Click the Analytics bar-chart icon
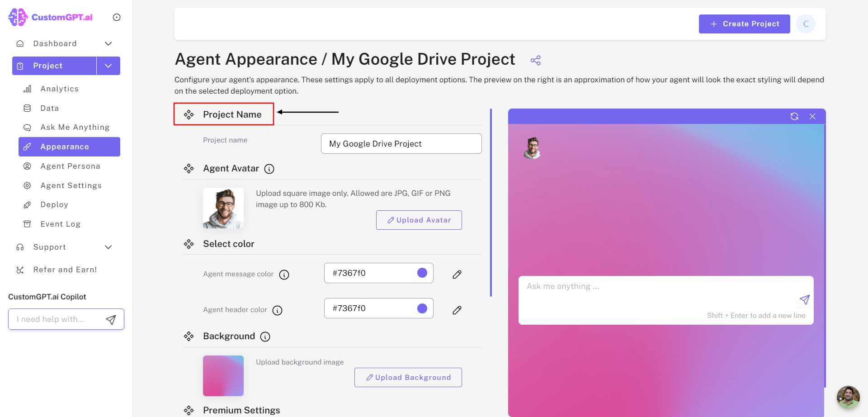868x417 pixels. (27, 89)
